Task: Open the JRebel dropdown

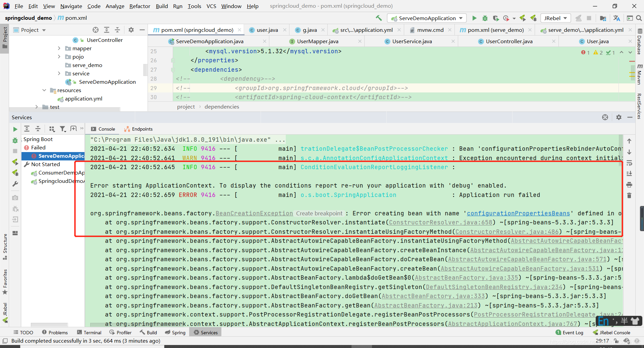Action: pyautogui.click(x=555, y=18)
